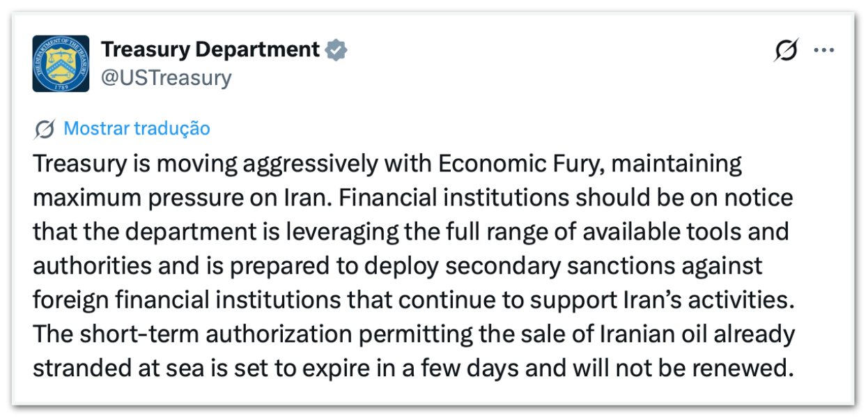The image size is (868, 418).
Task: Open the @USTreasury handle link
Action: (166, 77)
